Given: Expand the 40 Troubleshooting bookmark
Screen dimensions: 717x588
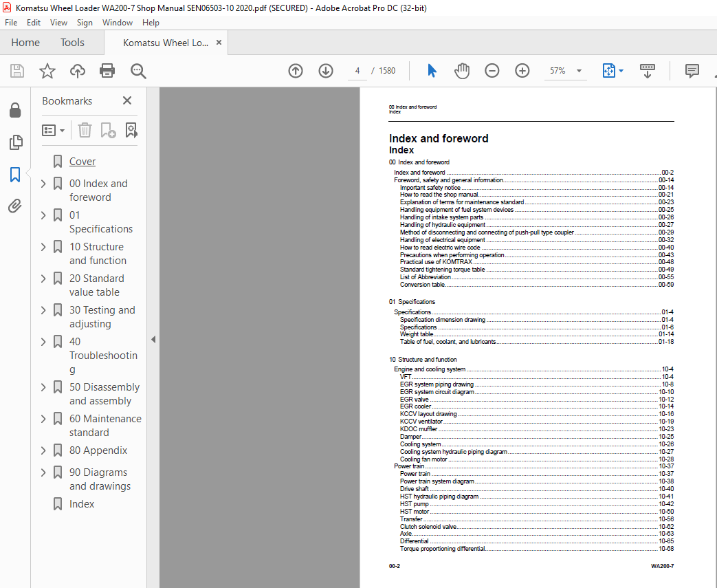Looking at the screenshot, I should pos(43,341).
